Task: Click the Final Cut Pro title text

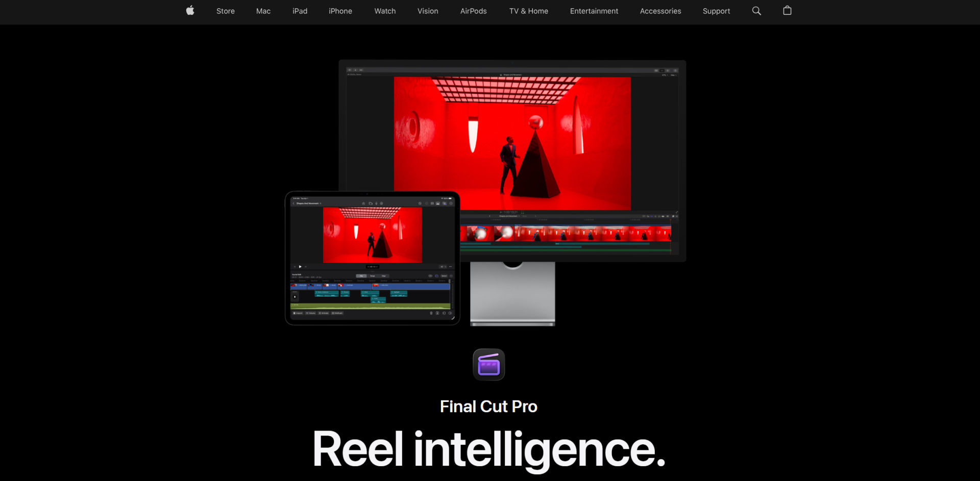Action: coord(488,407)
